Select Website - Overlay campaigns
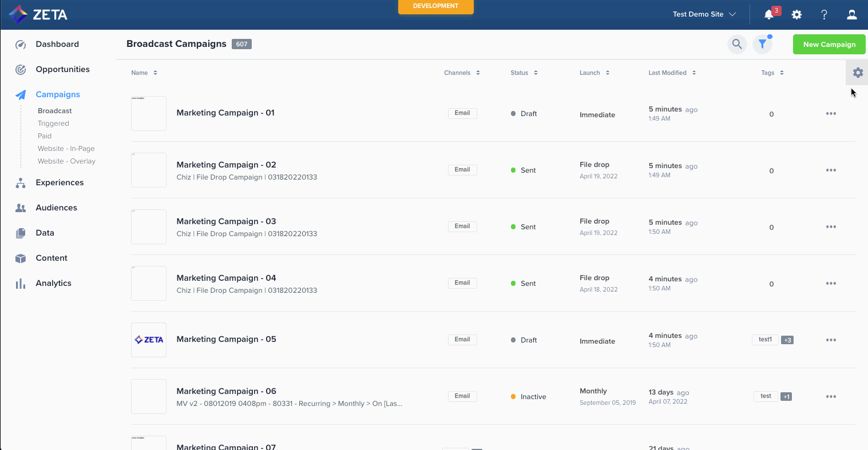 [x=66, y=161]
